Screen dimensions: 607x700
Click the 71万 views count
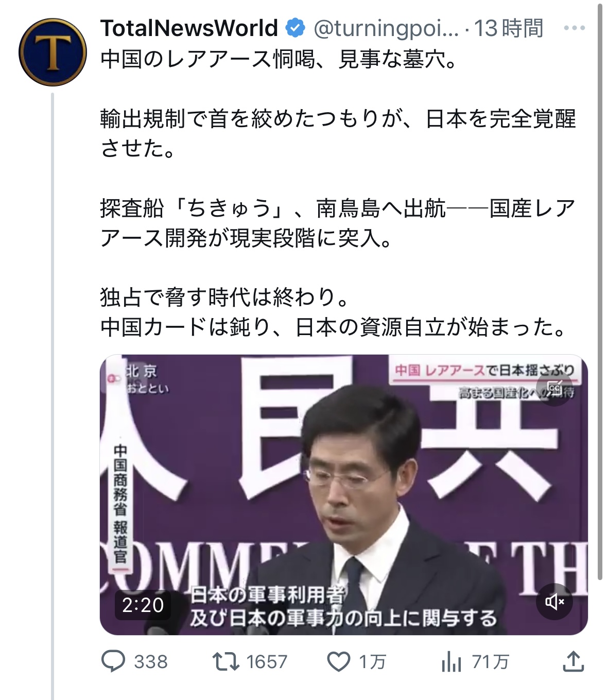point(490,662)
